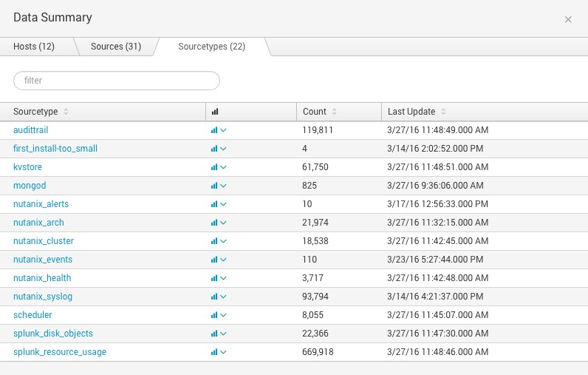Open the chart icon for mongod
This screenshot has height=375, width=588.
click(214, 186)
